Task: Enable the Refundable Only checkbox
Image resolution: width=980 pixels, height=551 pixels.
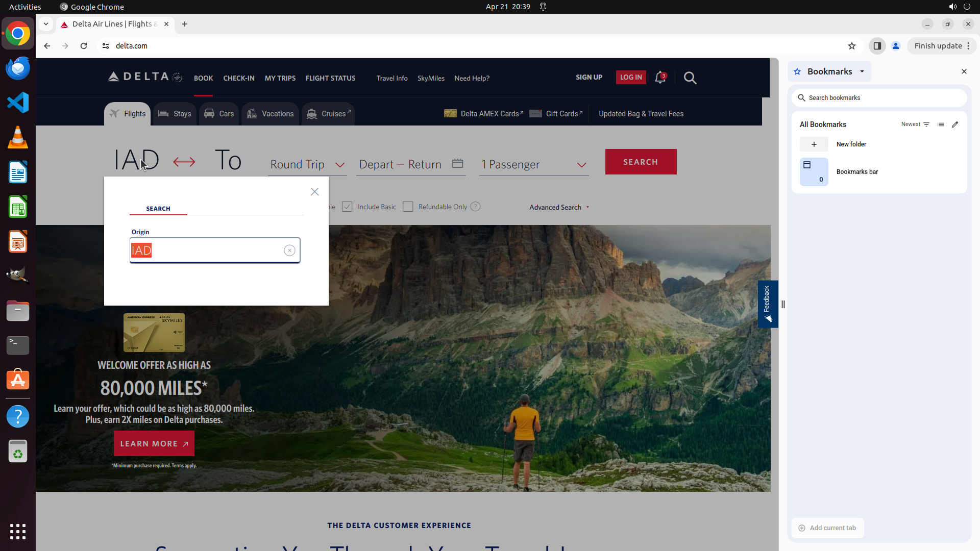Action: click(x=408, y=207)
